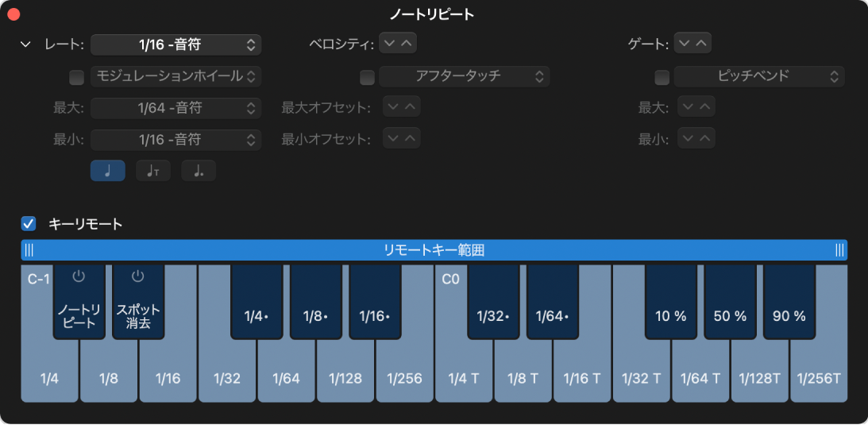This screenshot has height=425, width=868.
Task: Click the 1/32 white key
Action: point(227,378)
